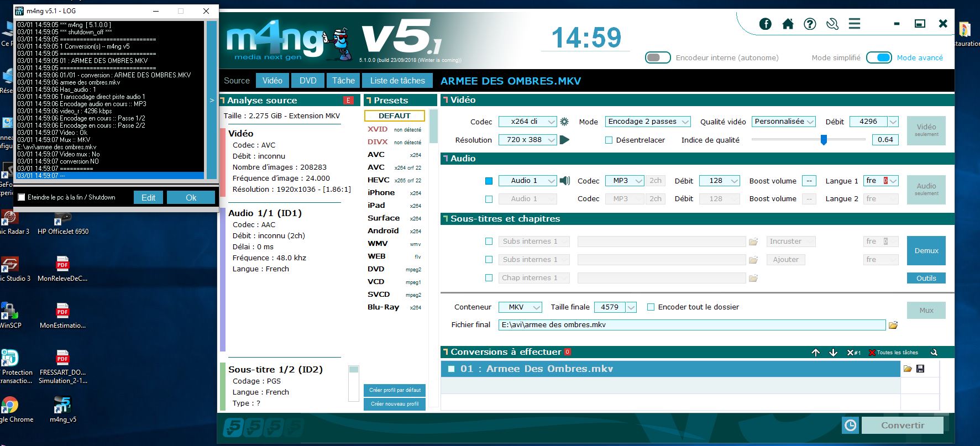Viewport: 980px width, 446px height.
Task: Click Ok in the LOG window
Action: (x=191, y=197)
